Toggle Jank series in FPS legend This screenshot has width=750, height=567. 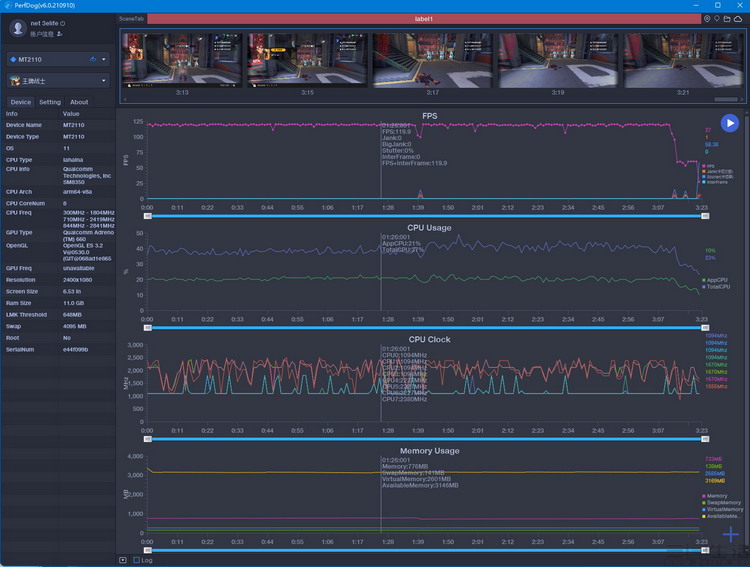(x=717, y=171)
